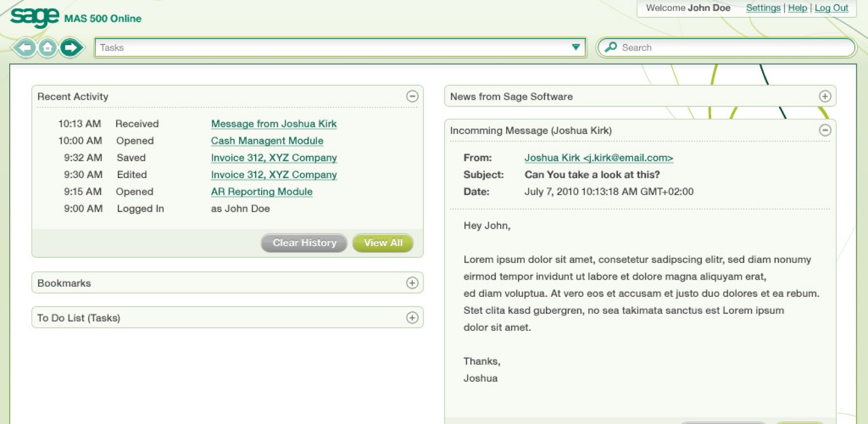Click the View All button
Image resolution: width=868 pixels, height=424 pixels.
pyautogui.click(x=383, y=243)
